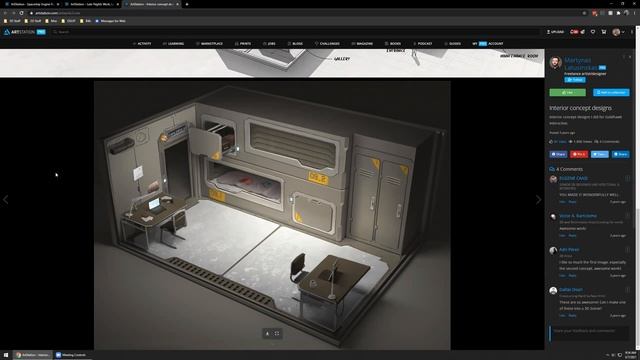Viewport: 640px width, 360px height.
Task: Open the Podcast nav item
Action: [x=423, y=44]
